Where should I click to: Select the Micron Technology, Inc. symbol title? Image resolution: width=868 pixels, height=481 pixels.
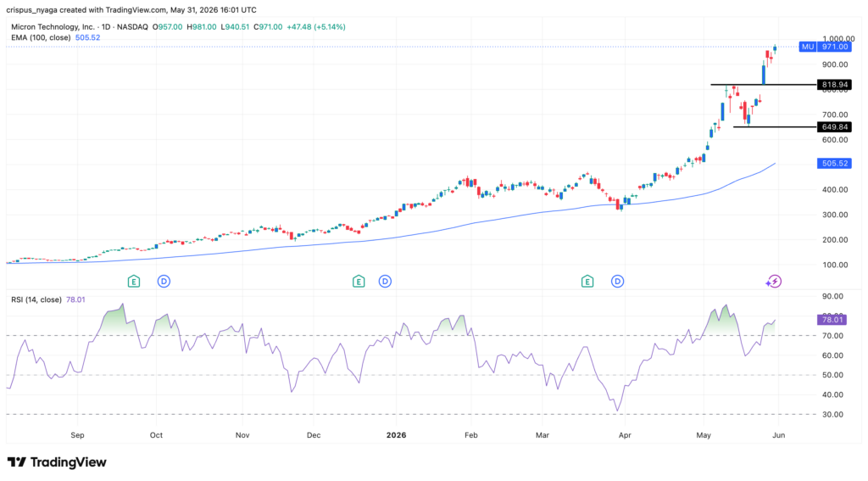point(53,26)
